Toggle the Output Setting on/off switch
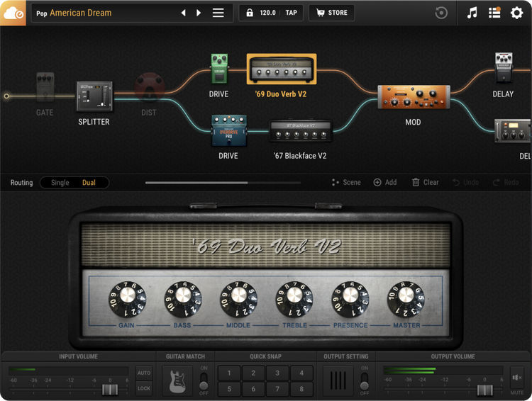Screen dimensions: 532x401 pyautogui.click(x=365, y=380)
